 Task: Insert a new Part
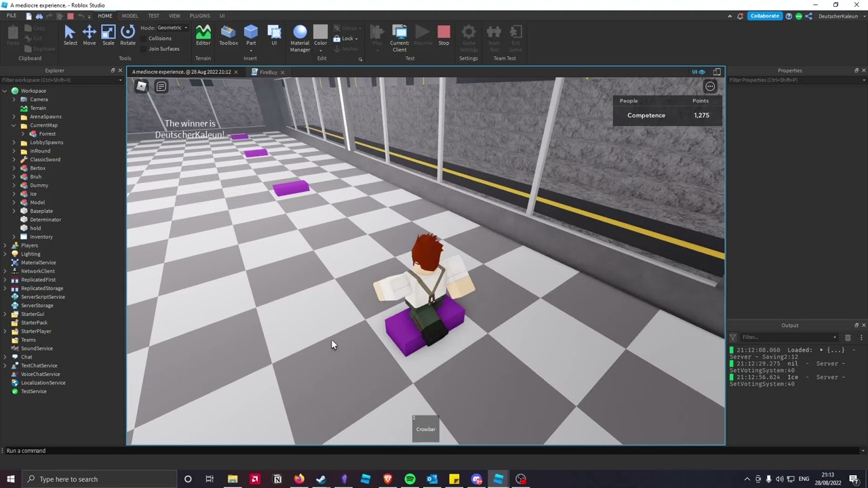tap(251, 37)
